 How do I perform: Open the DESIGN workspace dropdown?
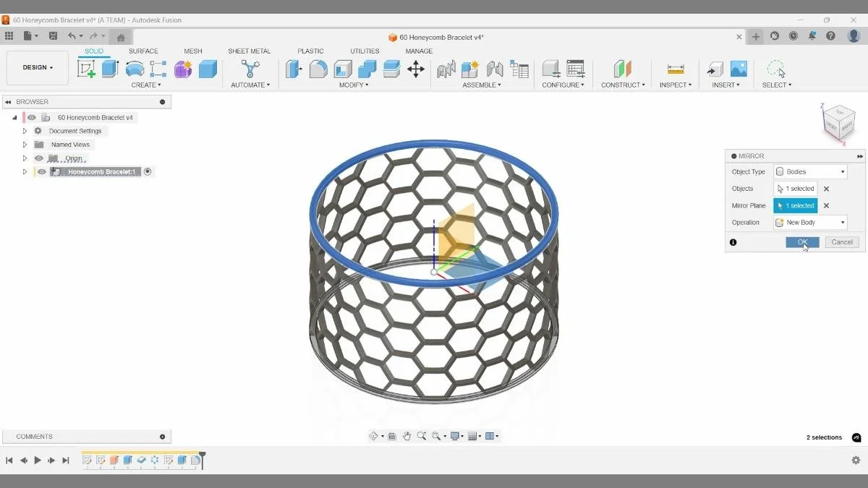[38, 68]
